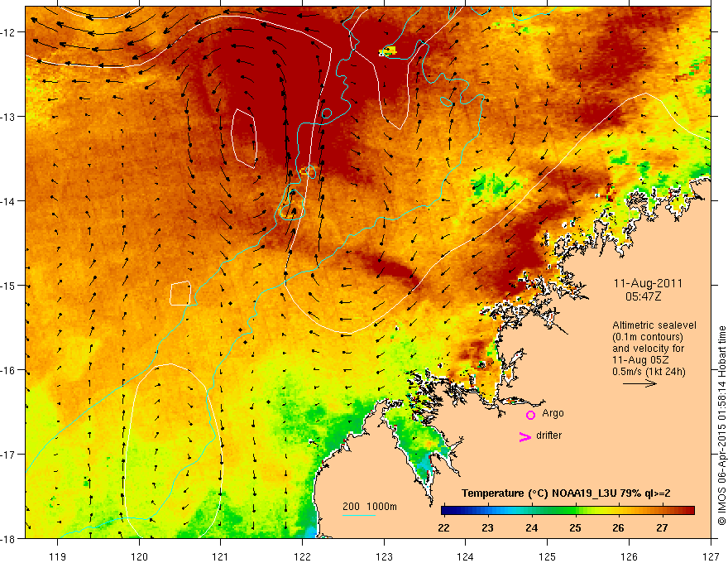This screenshot has width=728, height=563.
Task: Click the longitude axis label 122
Action: (x=302, y=556)
